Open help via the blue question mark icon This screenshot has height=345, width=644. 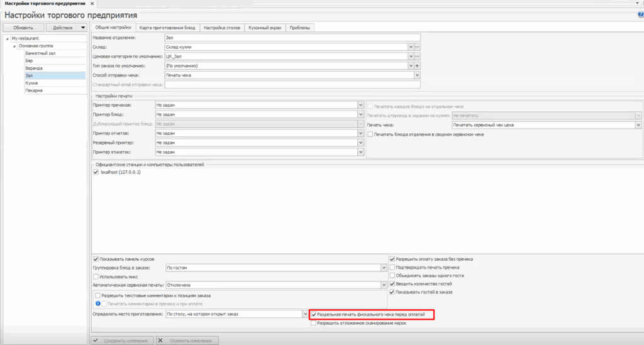pyautogui.click(x=640, y=14)
